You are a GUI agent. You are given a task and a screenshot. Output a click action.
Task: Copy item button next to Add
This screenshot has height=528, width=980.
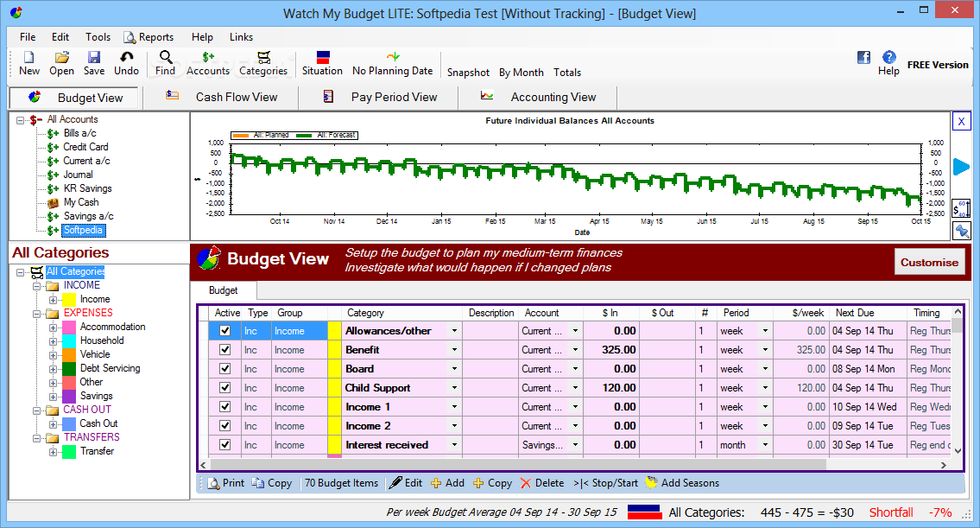tap(492, 483)
